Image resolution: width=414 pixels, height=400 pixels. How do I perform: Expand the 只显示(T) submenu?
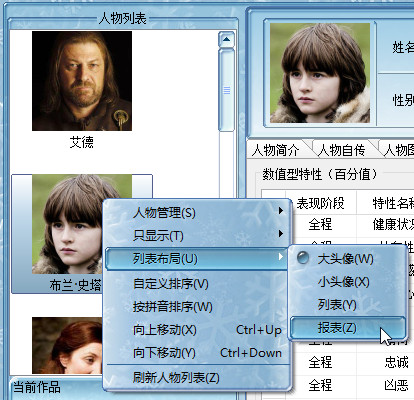click(x=196, y=235)
